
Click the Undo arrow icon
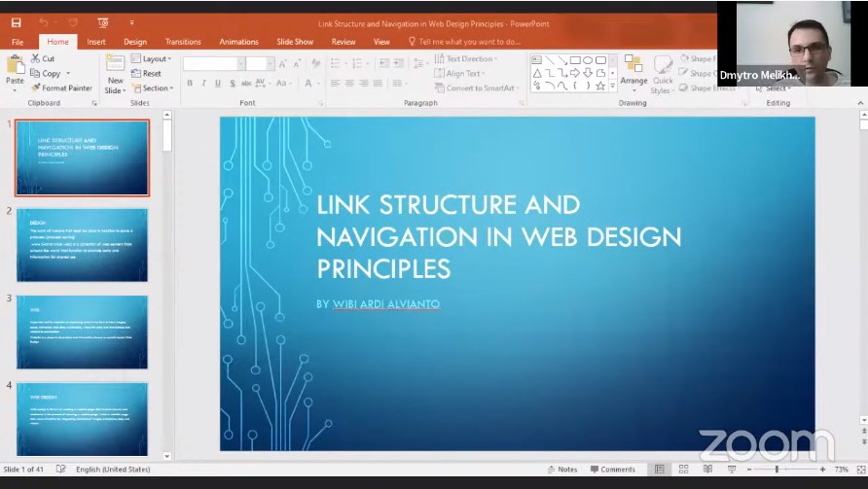pos(44,22)
